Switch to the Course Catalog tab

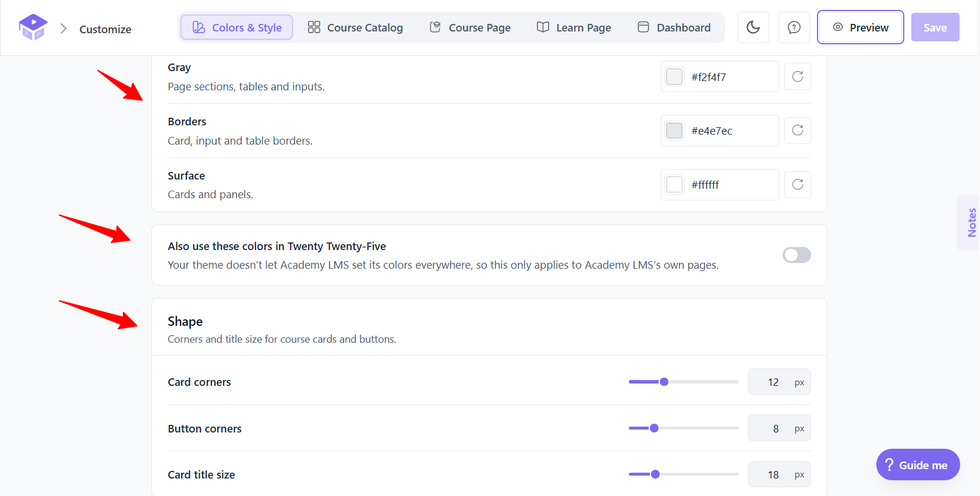355,27
